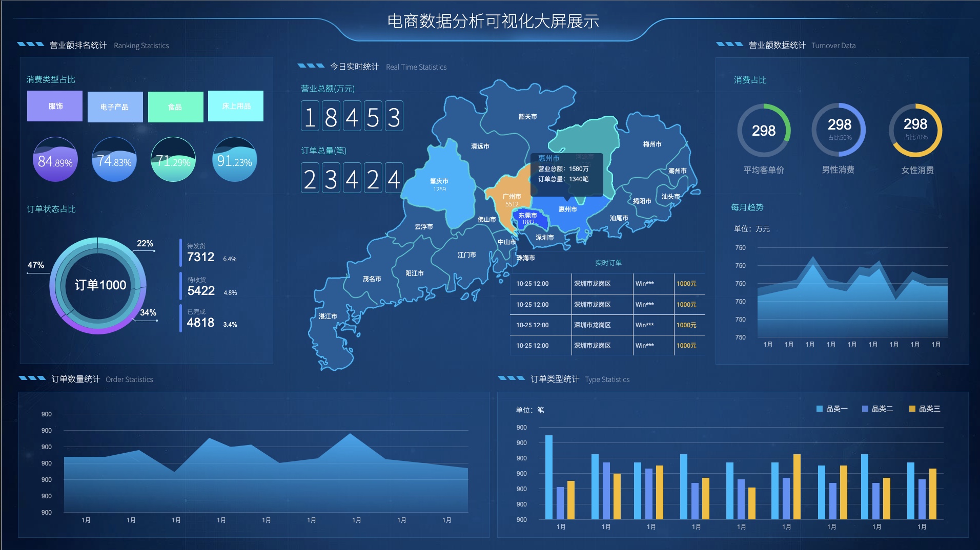The height and width of the screenshot is (550, 980).
Task: Click the 惠州市 tooltip popup
Action: point(567,174)
